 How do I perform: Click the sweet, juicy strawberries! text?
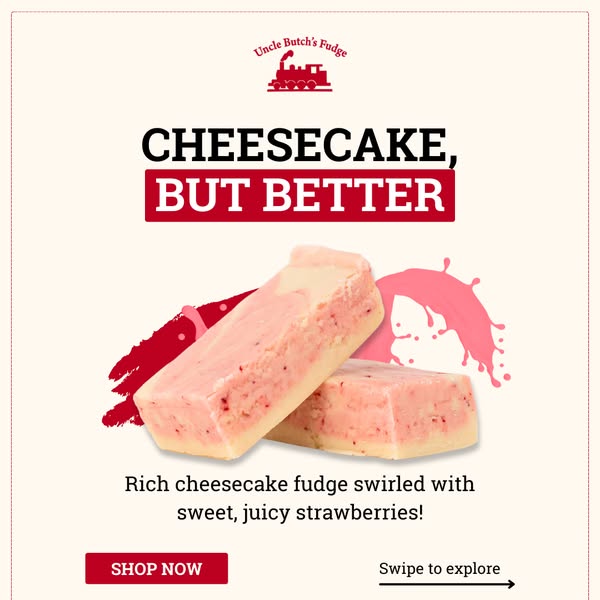(300, 512)
